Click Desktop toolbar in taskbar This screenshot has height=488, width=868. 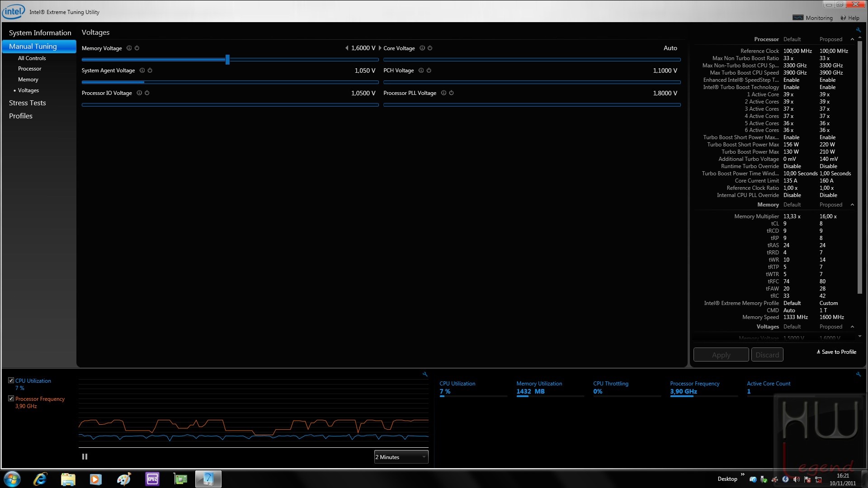click(x=727, y=479)
